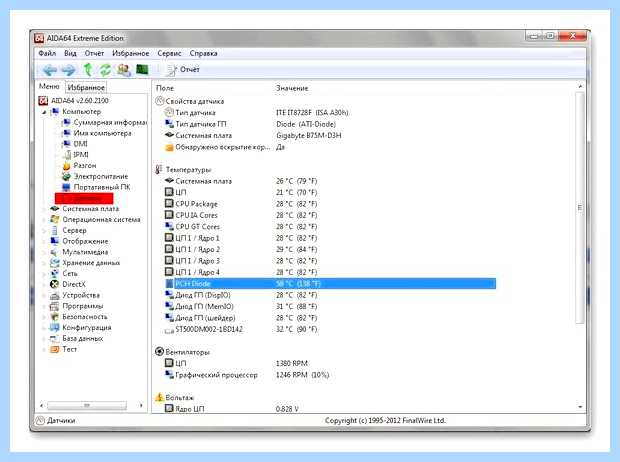Click the Значение column header
This screenshot has width=620, height=462.
coord(292,88)
